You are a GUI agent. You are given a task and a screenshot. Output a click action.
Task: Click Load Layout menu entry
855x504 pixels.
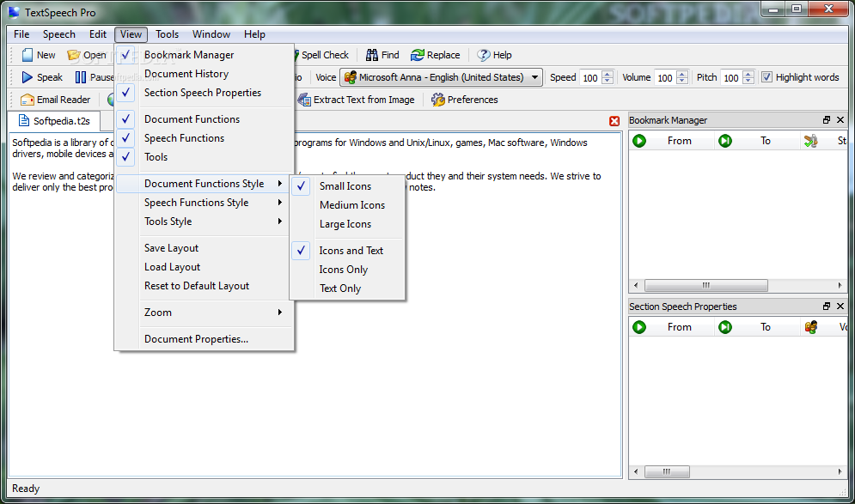pos(205,268)
